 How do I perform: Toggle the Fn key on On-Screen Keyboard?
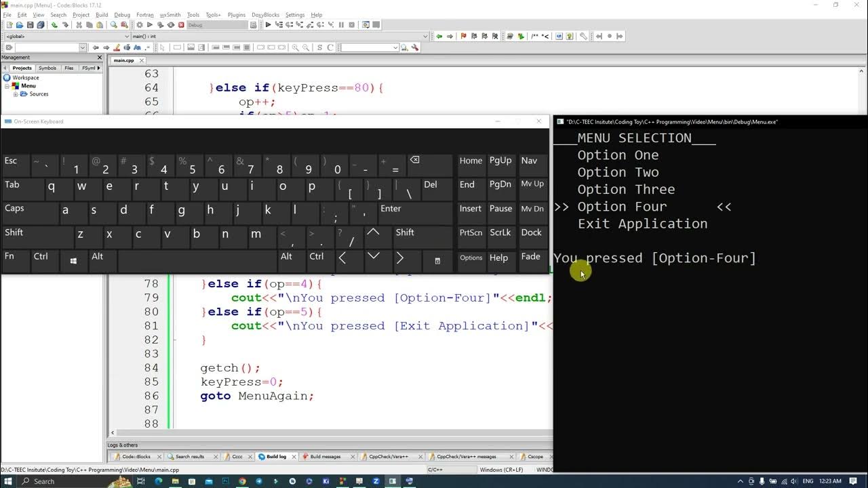tap(16, 260)
